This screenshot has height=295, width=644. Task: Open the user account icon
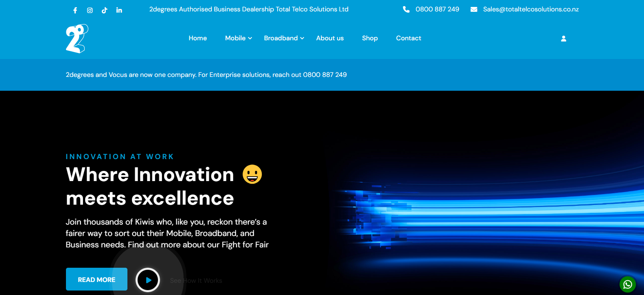point(563,39)
